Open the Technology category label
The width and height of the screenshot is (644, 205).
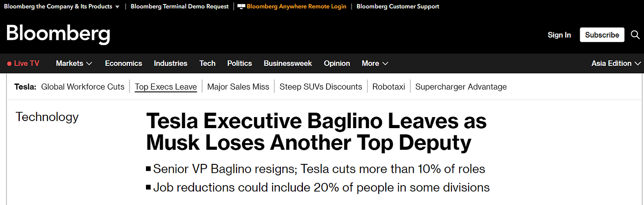coord(47,117)
